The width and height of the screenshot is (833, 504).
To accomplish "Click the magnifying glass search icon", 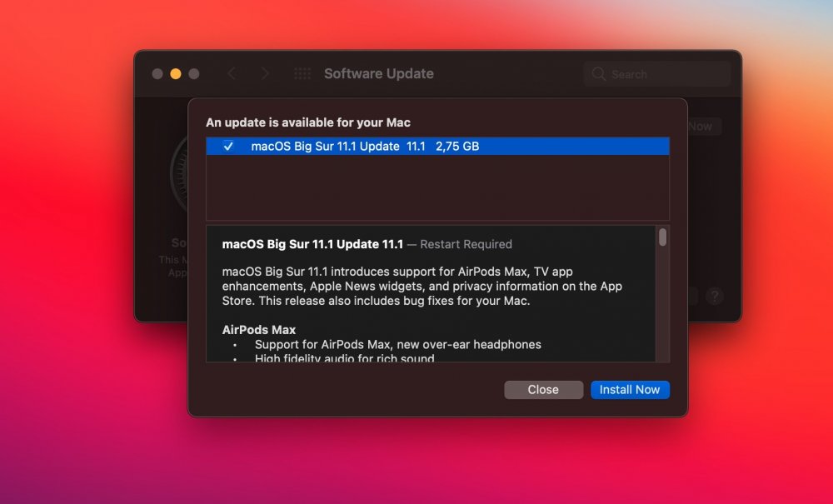I will pos(599,74).
